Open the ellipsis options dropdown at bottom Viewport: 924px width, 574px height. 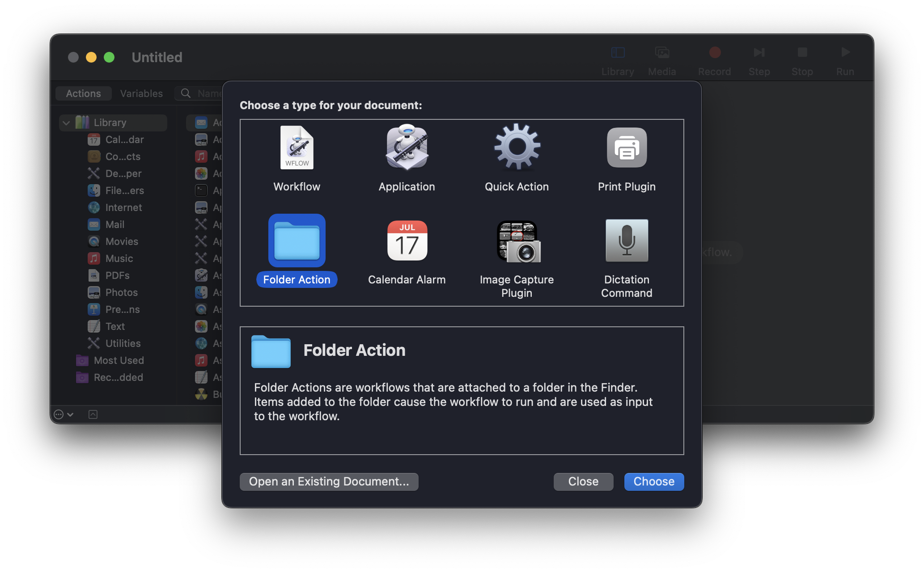click(63, 414)
